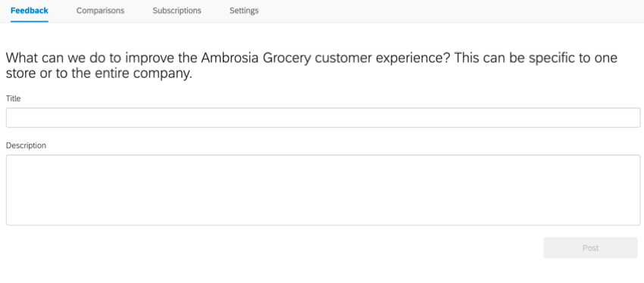
Task: Switch to the Comparisons tab
Action: point(100,11)
